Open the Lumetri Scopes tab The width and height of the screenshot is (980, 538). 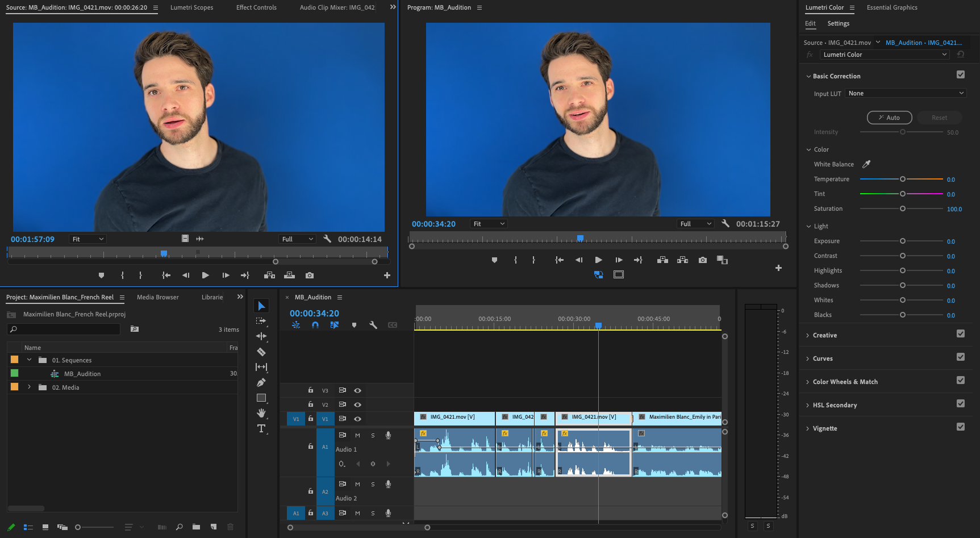(191, 7)
